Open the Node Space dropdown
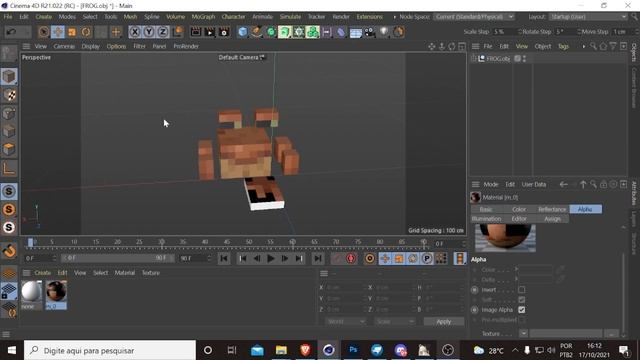 click(474, 17)
